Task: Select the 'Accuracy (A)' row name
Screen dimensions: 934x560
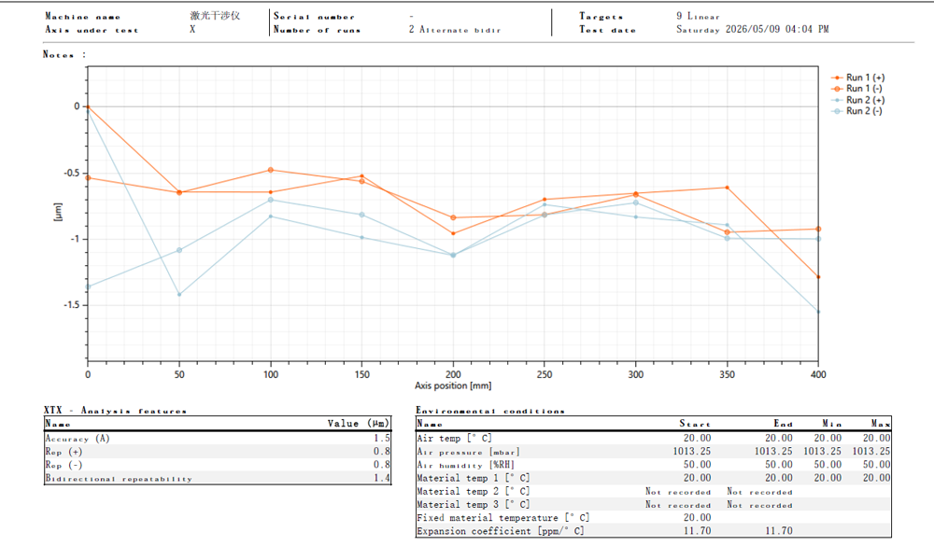Action: pos(78,439)
